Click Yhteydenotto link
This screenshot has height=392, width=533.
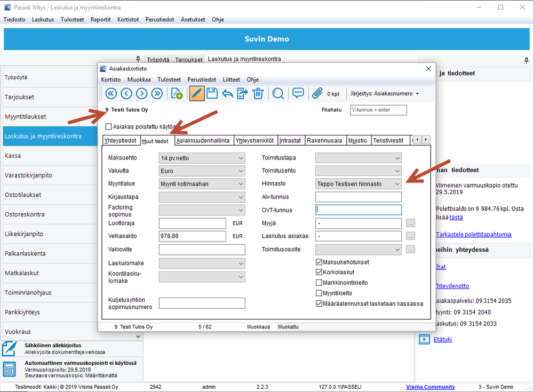452,286
